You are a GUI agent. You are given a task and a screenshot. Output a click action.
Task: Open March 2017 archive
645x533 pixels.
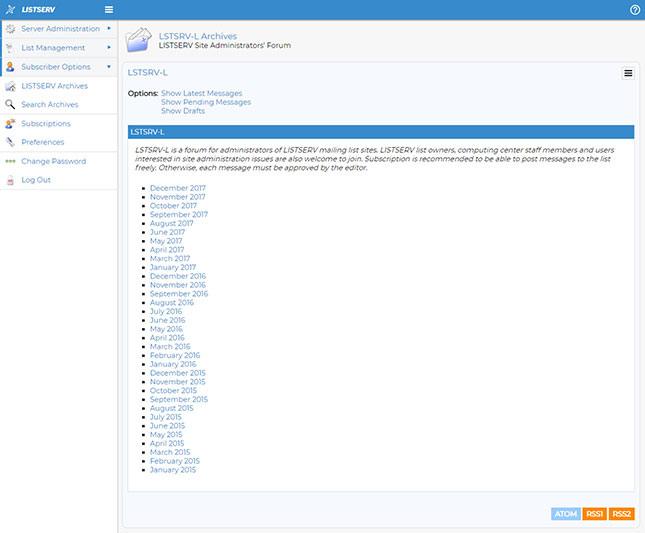pyautogui.click(x=170, y=258)
